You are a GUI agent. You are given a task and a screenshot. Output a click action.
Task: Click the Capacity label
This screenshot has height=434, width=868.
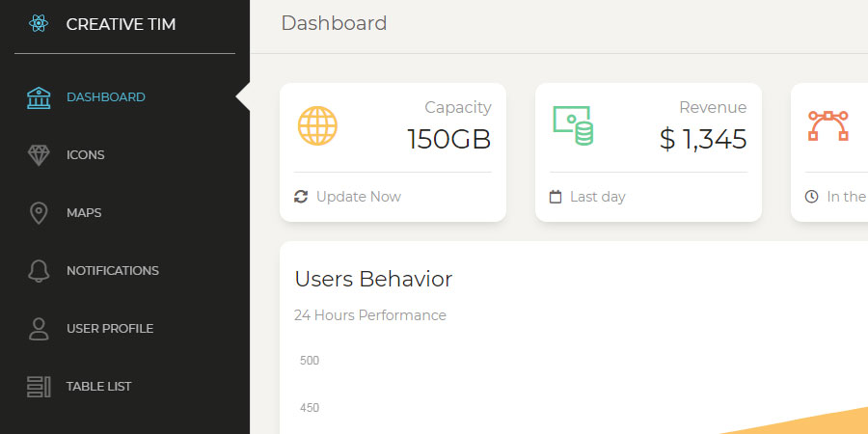(x=458, y=107)
